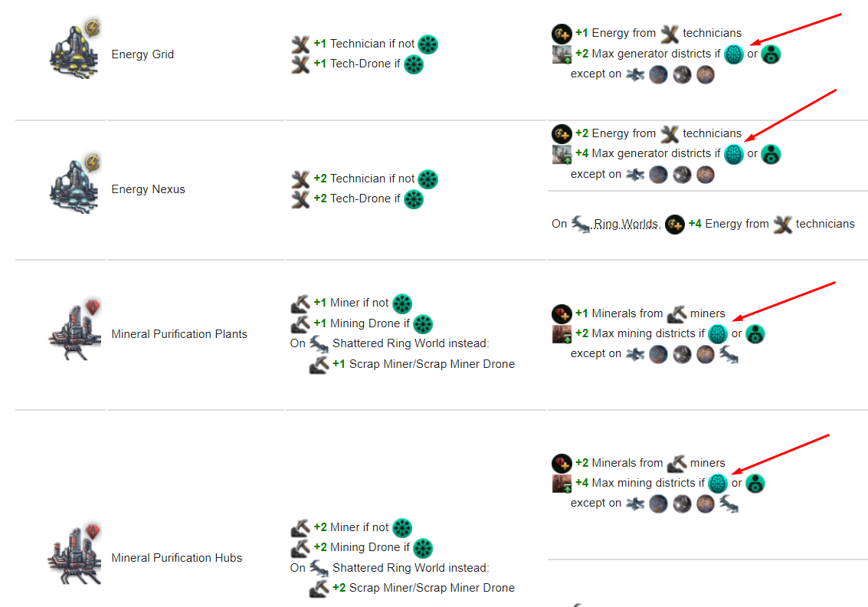
Task: Click the hive mind brain icon in Energy Grid row
Action: tap(734, 54)
